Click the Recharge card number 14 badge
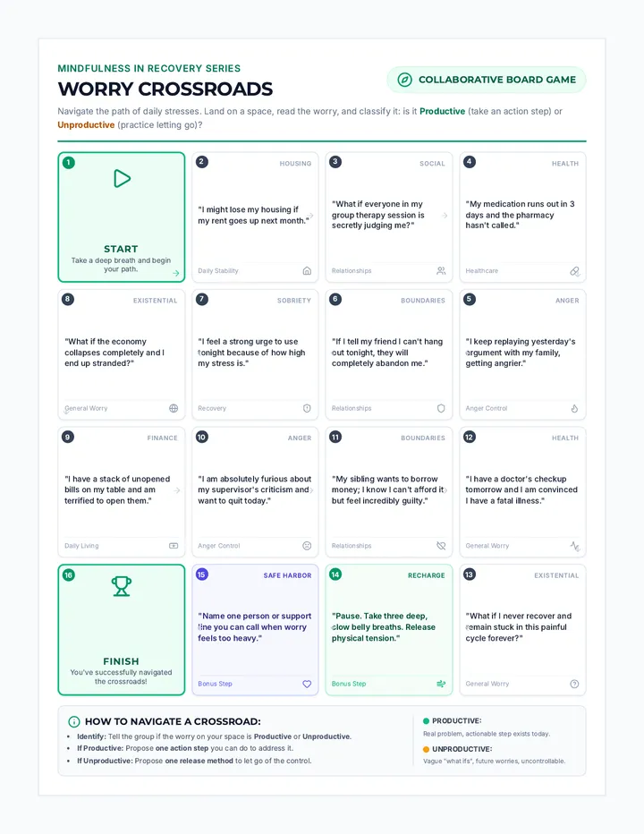 335,574
